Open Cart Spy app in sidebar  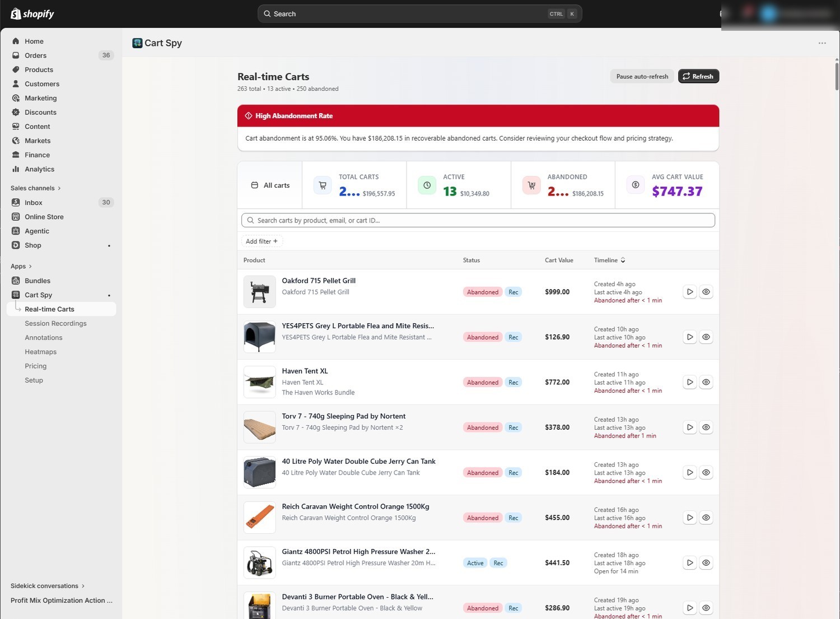click(38, 295)
